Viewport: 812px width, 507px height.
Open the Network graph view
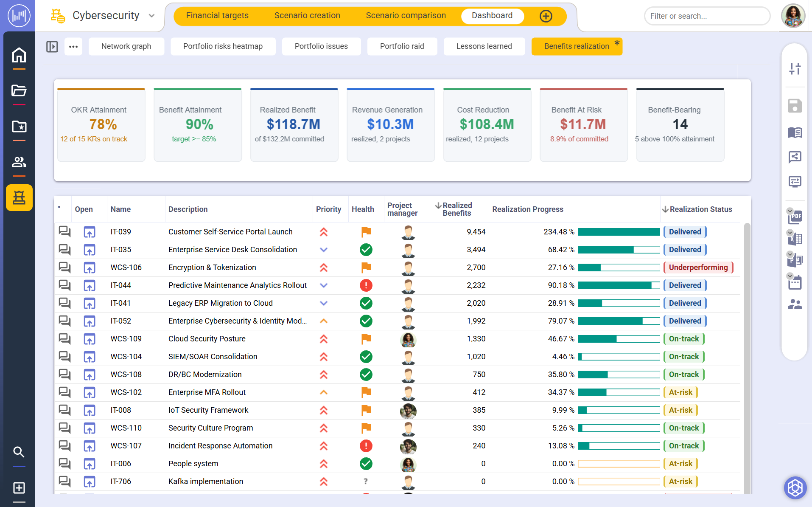(x=126, y=46)
